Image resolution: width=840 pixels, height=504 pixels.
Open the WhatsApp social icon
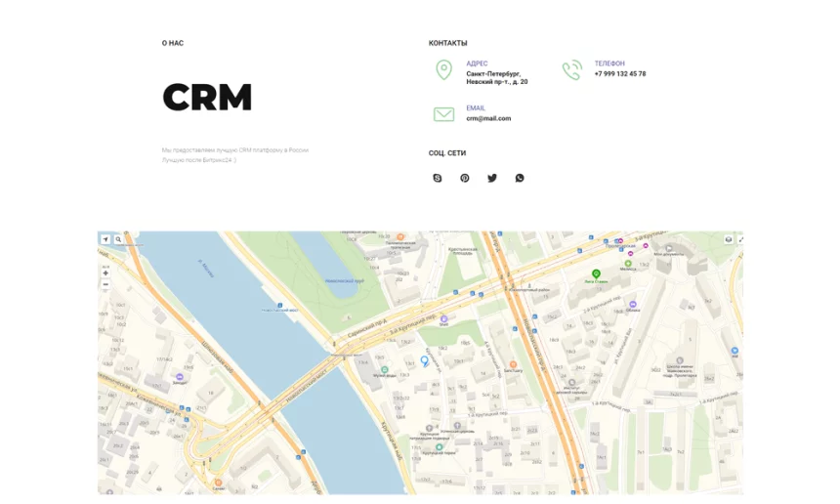(520, 178)
